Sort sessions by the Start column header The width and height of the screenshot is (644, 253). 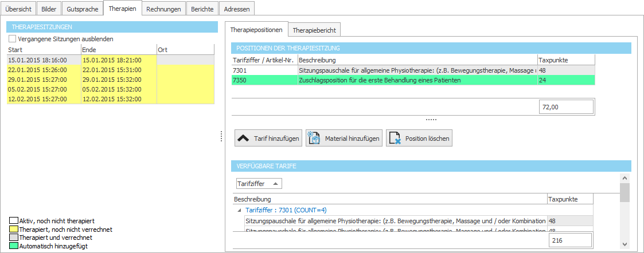[x=44, y=50]
